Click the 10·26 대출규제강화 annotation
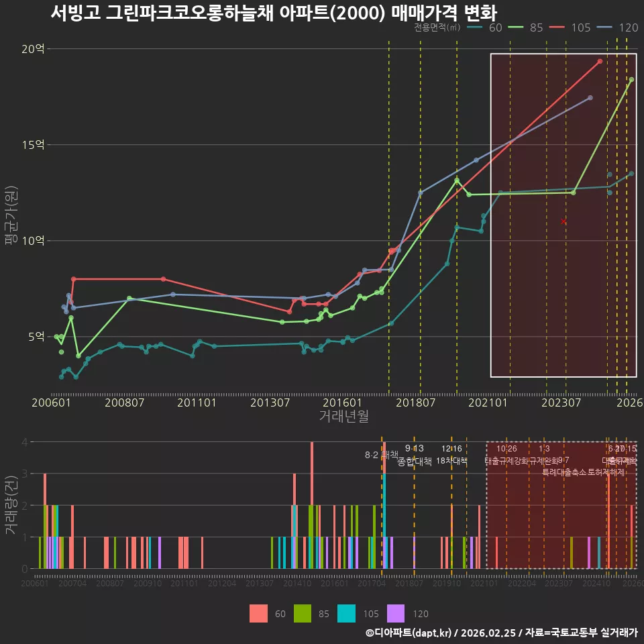Screen dimensions: 644x644 [507, 455]
